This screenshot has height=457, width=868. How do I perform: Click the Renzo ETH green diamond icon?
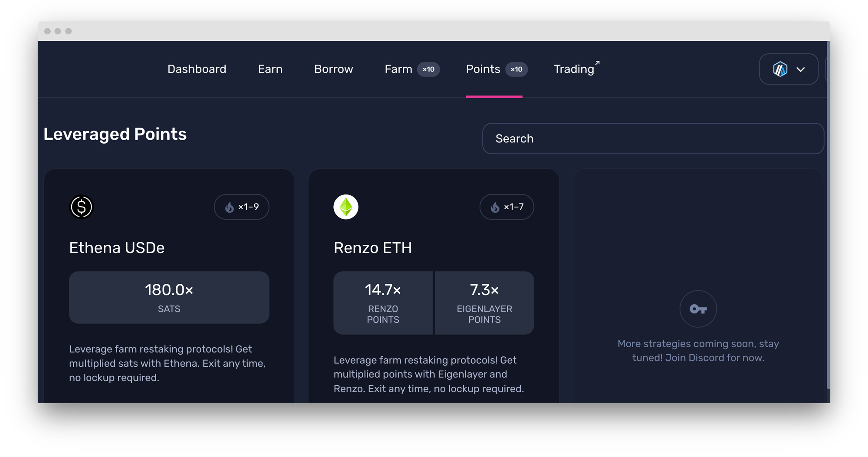point(346,207)
